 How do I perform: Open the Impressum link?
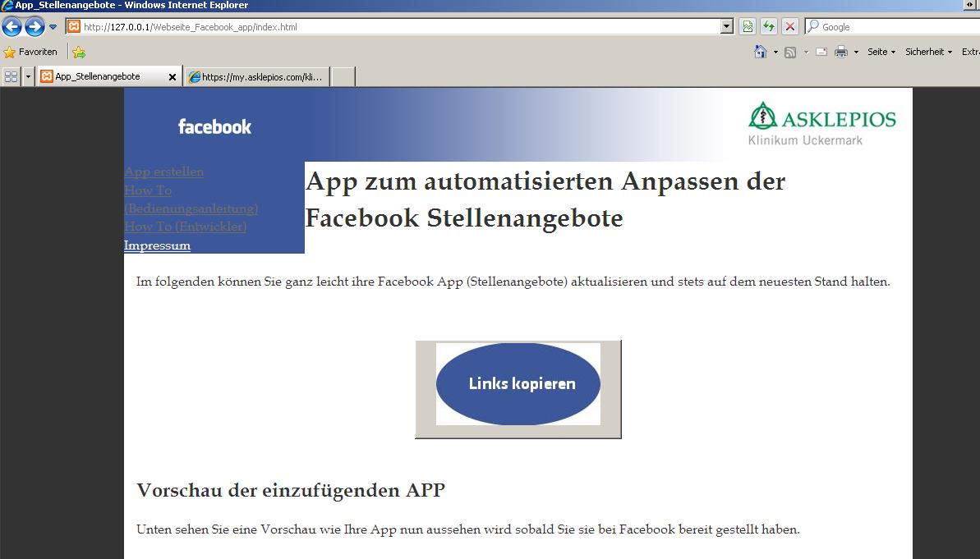157,245
